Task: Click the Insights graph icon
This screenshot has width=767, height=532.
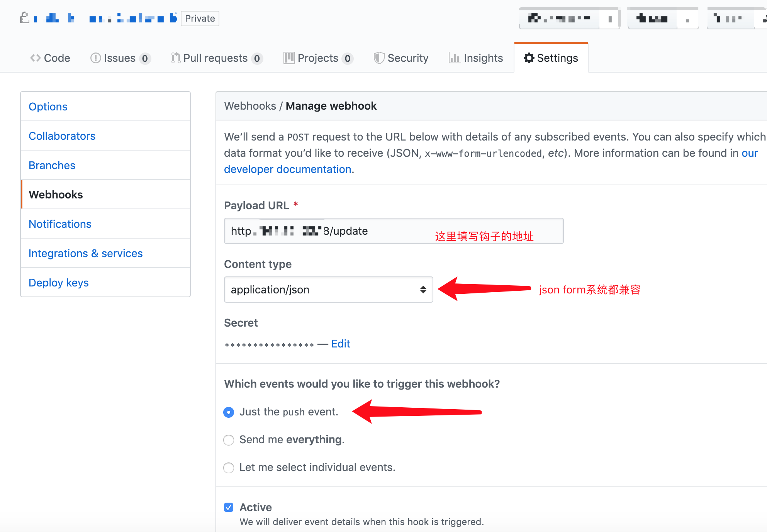Action: point(455,58)
